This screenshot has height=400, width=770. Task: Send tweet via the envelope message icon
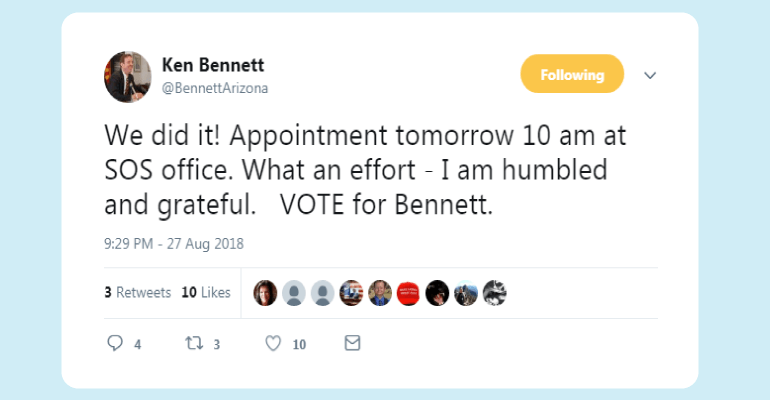point(352,343)
